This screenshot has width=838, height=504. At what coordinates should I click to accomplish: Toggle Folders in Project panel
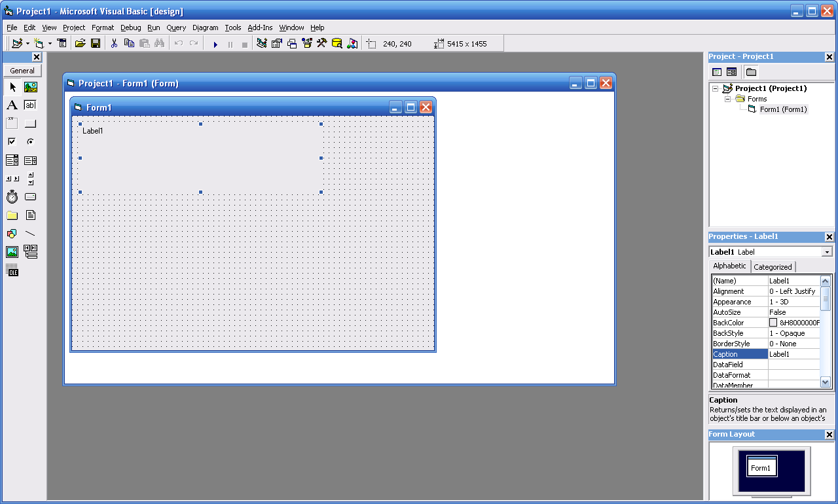click(x=751, y=72)
